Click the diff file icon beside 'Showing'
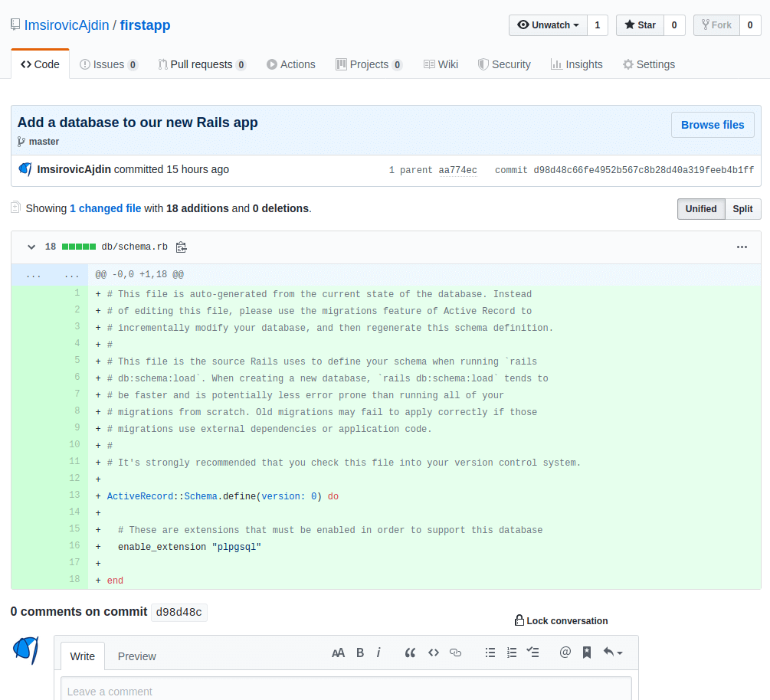The width and height of the screenshot is (770, 700). point(16,208)
